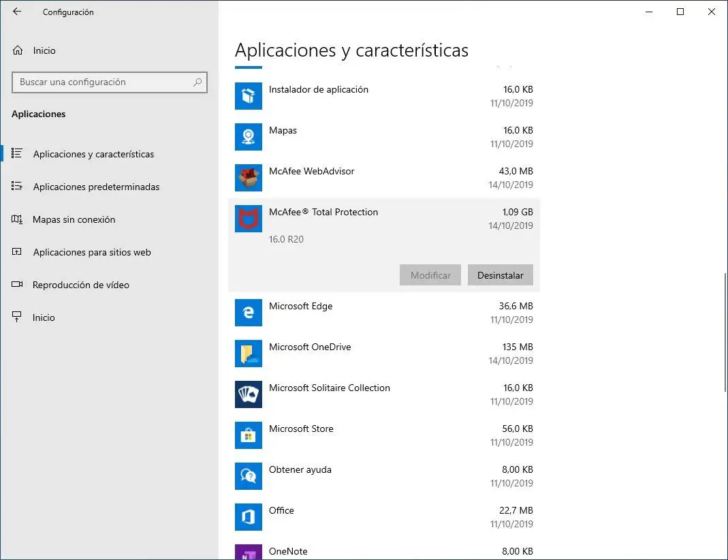Click the Microsoft Store bag icon
The width and height of the screenshot is (728, 560).
[249, 435]
